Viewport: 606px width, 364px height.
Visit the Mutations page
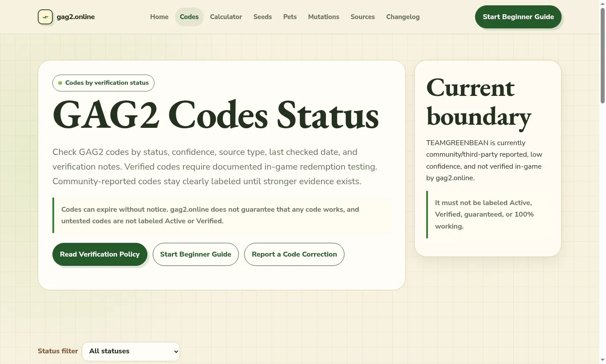[324, 17]
